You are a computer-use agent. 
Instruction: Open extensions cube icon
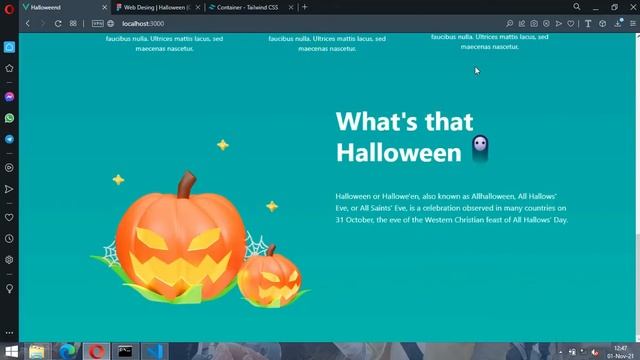pyautogui.click(x=602, y=24)
